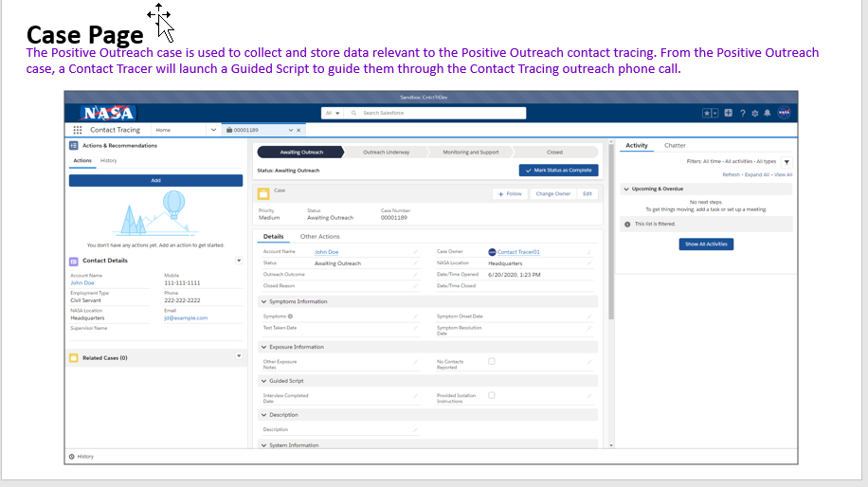Open the Favorites list dropdown arrow
The width and height of the screenshot is (868, 487).
(x=714, y=113)
